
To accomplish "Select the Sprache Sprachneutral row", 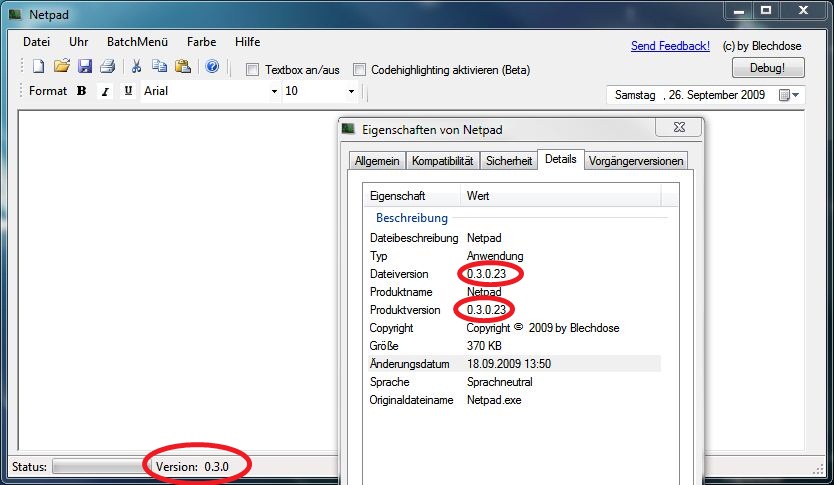I will (515, 382).
